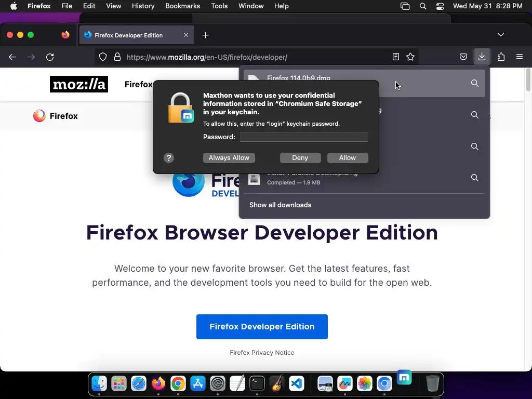This screenshot has height=399, width=532.
Task: Toggle reader view icon in address bar
Action: (395, 57)
